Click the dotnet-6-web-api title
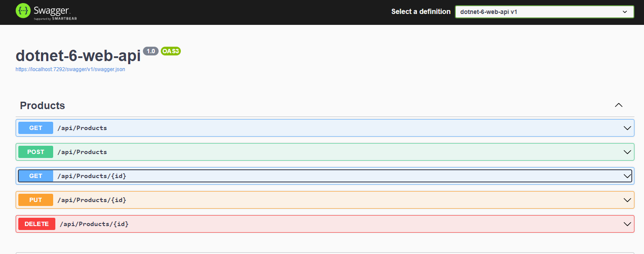 click(x=78, y=55)
